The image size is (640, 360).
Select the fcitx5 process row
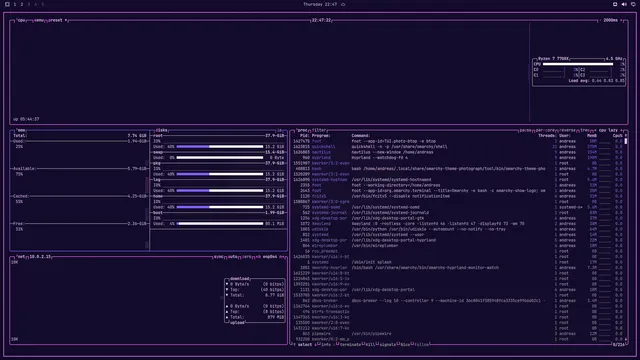click(x=458, y=196)
